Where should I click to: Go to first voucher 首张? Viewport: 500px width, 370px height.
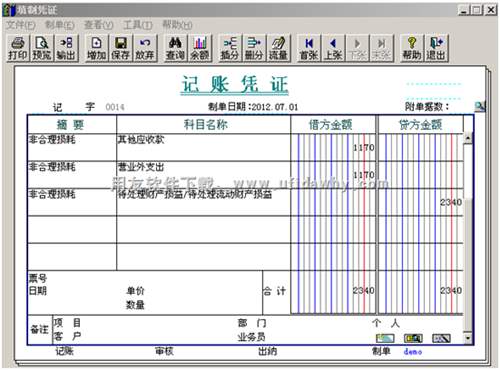pos(309,48)
